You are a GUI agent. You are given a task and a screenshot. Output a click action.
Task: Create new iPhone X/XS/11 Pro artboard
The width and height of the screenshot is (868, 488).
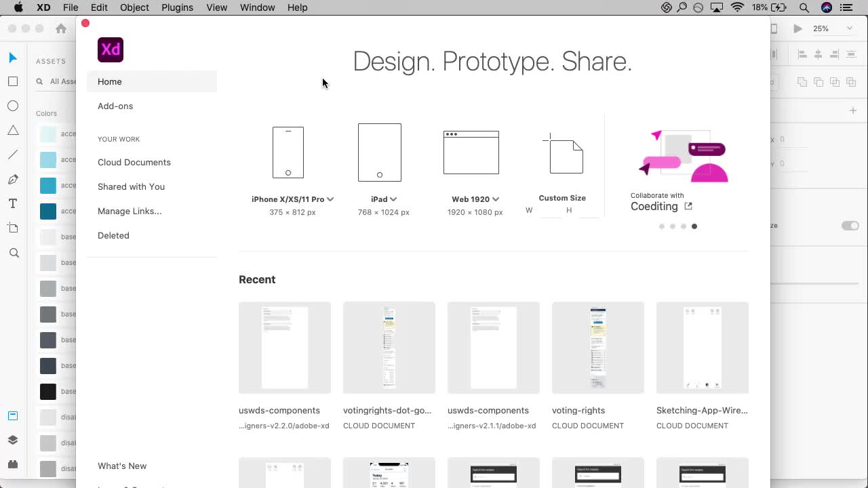[288, 152]
